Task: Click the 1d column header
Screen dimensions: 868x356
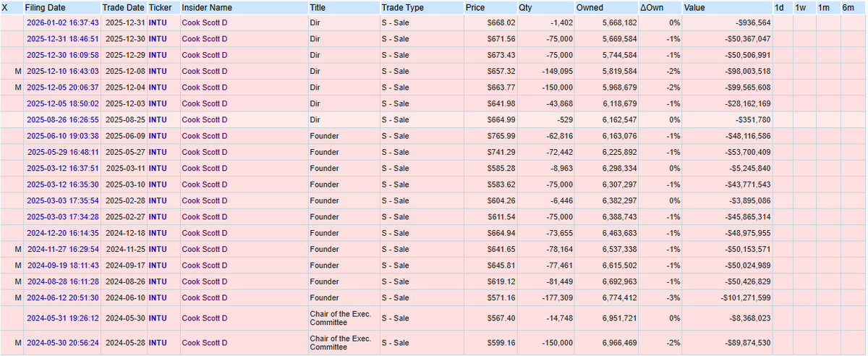Action: coord(779,7)
